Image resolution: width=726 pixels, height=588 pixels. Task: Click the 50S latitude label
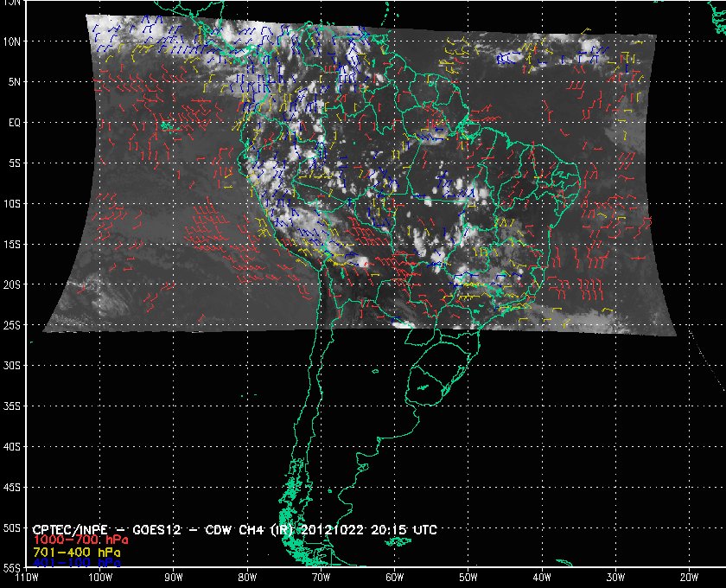(x=12, y=527)
